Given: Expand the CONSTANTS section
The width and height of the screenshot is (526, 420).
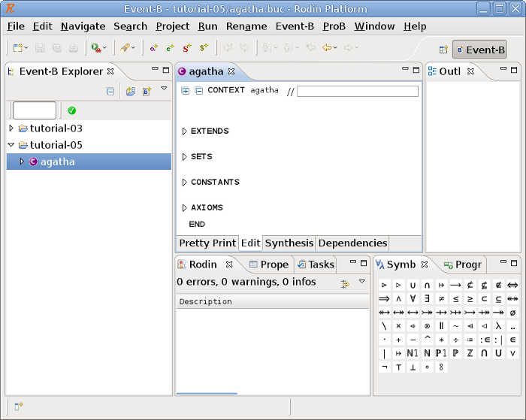Looking at the screenshot, I should [184, 182].
